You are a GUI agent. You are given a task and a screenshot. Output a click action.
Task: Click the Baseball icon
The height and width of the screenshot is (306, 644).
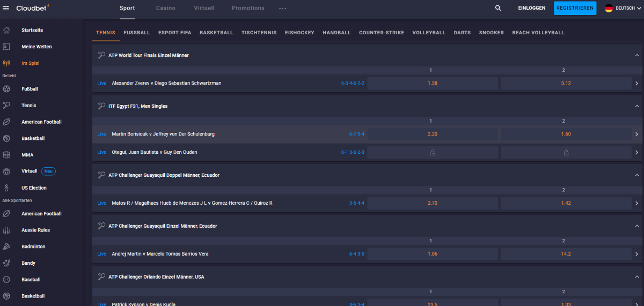6,280
